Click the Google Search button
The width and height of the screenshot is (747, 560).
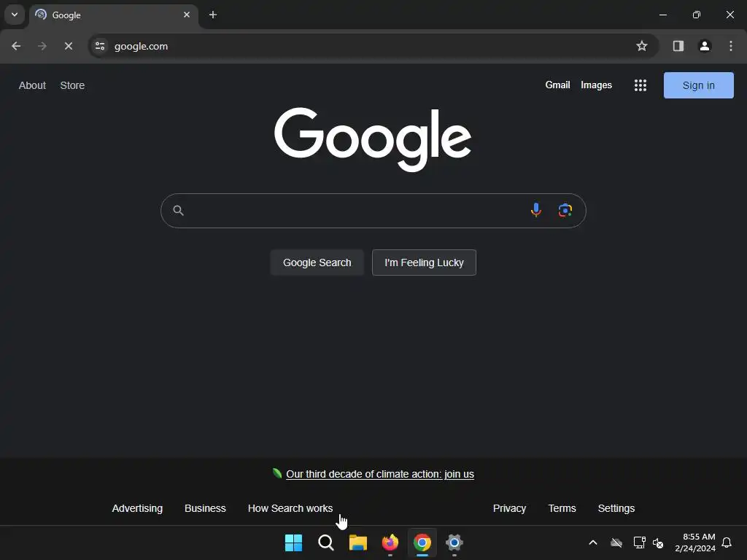click(x=317, y=262)
